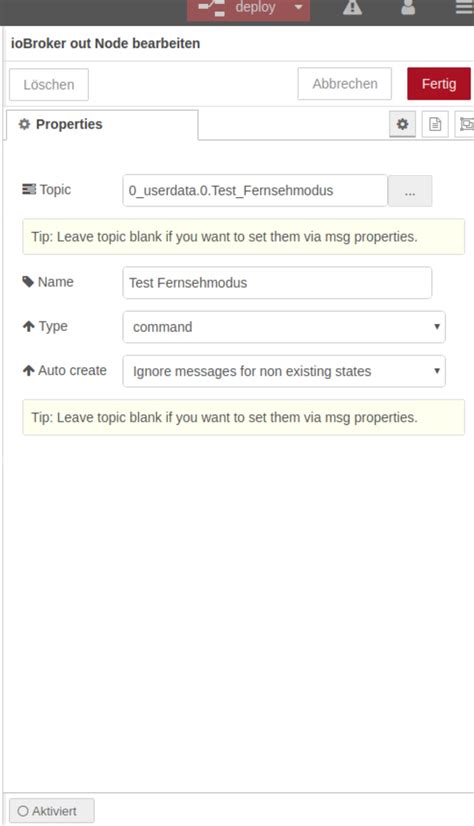Click the warning triangle icon
The width and height of the screenshot is (474, 826).
pos(352,7)
